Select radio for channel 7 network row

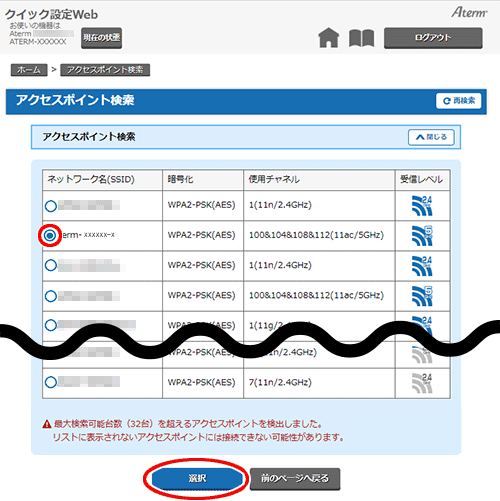[51, 382]
